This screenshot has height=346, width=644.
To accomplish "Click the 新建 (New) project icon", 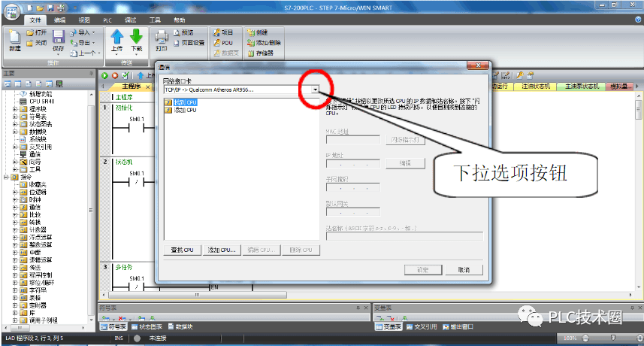I will coord(14,36).
